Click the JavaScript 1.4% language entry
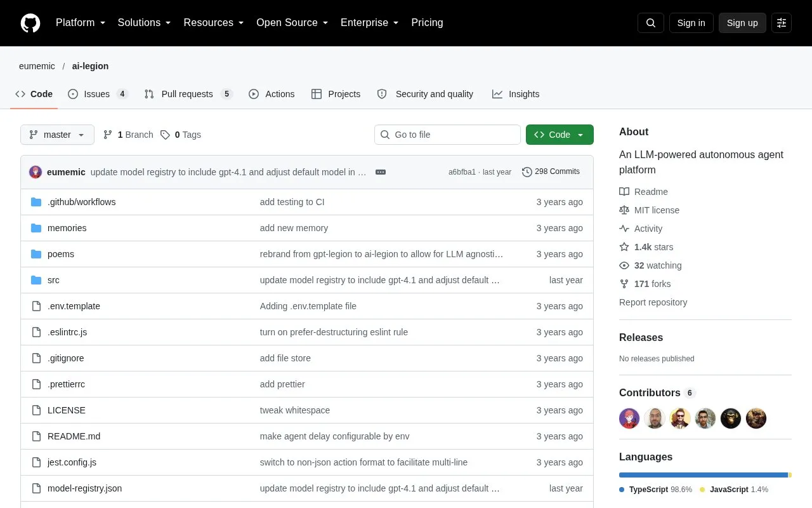Screen dimensions: 812x508 (734, 490)
